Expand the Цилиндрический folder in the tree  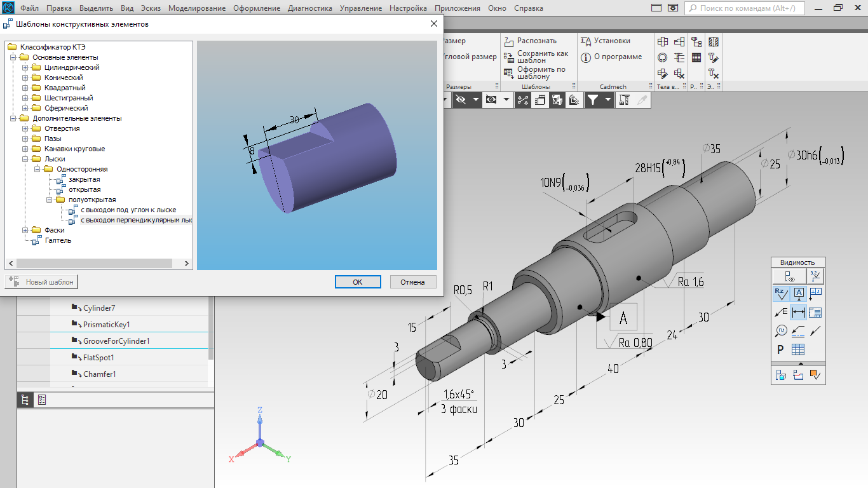25,67
